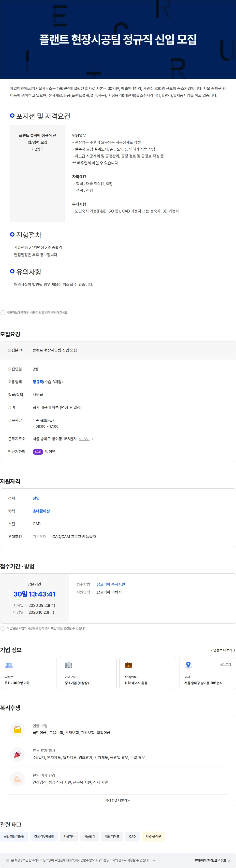The height and width of the screenshot is (868, 236).
Task: Click the 2026.10.23(금) deadline date
Action: coord(41,612)
